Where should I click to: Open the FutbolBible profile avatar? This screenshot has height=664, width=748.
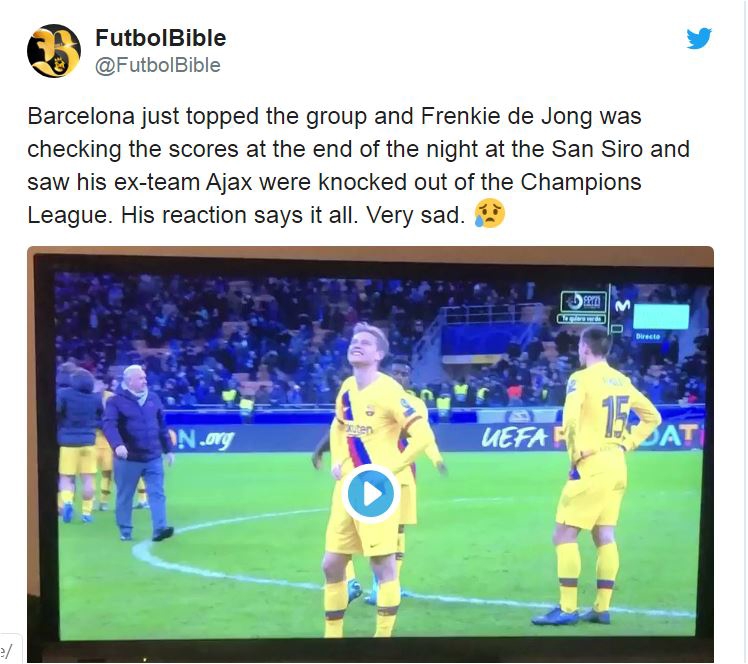coord(54,51)
